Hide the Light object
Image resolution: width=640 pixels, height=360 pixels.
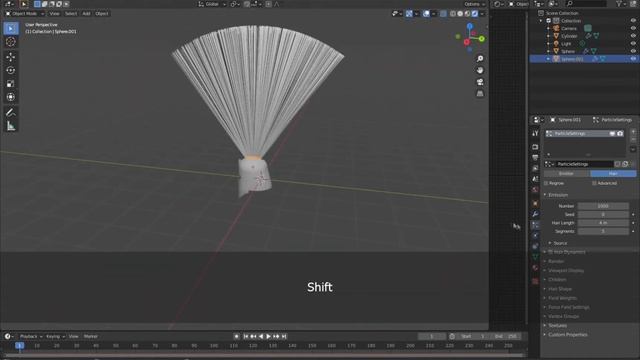tap(633, 43)
